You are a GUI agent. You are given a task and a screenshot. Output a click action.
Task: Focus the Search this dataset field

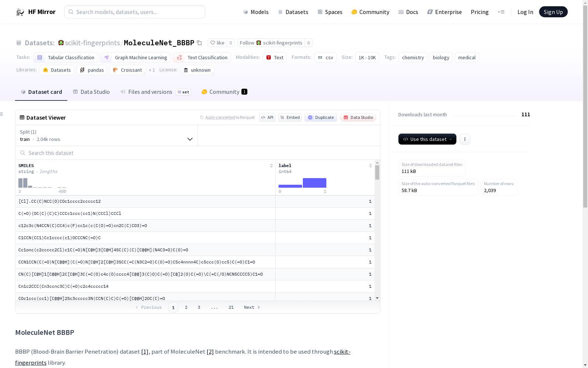coord(198,153)
